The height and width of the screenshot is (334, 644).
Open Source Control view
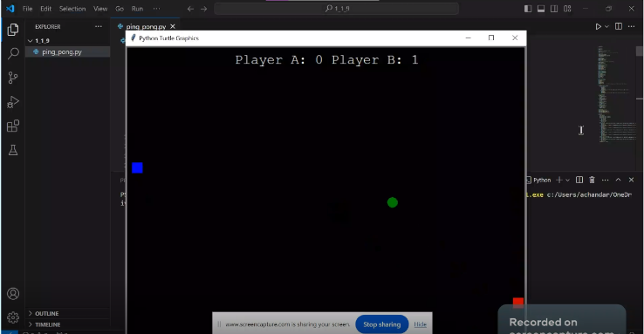coord(13,78)
